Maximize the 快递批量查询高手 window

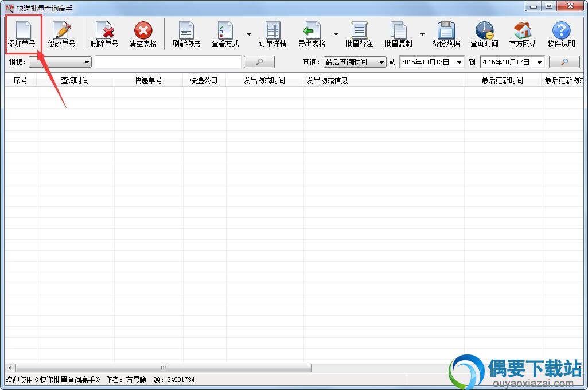pyautogui.click(x=549, y=6)
